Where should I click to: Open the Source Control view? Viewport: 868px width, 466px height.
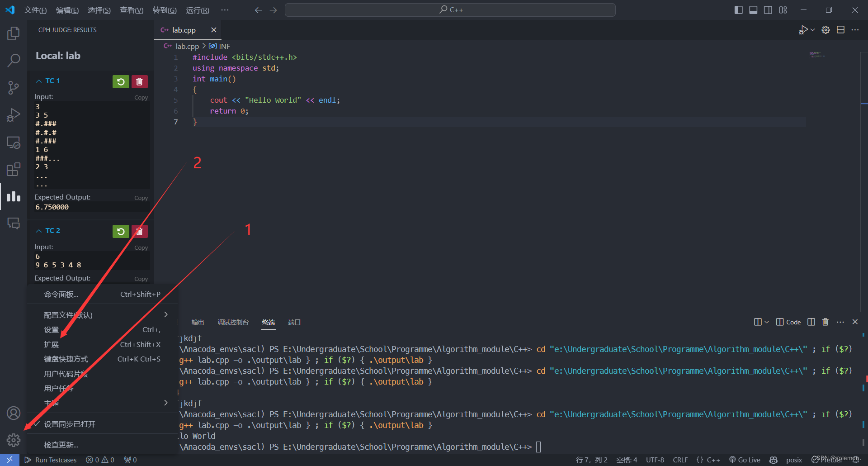(x=14, y=87)
